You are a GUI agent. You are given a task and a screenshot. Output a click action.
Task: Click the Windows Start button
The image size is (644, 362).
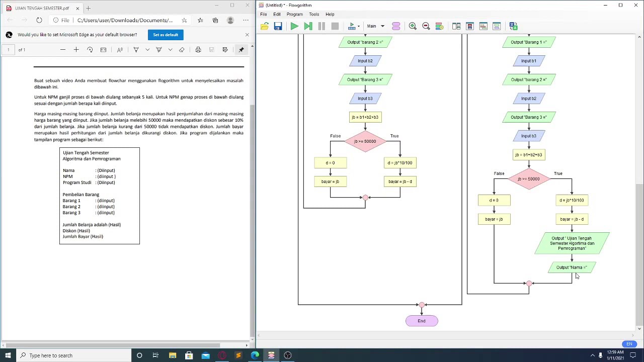coord(8,355)
